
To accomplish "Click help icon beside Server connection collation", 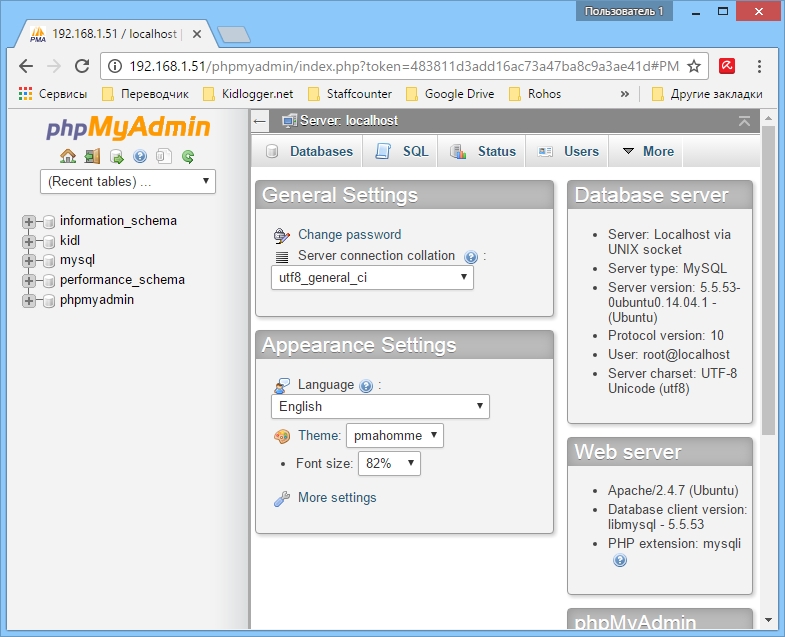I will (x=471, y=257).
